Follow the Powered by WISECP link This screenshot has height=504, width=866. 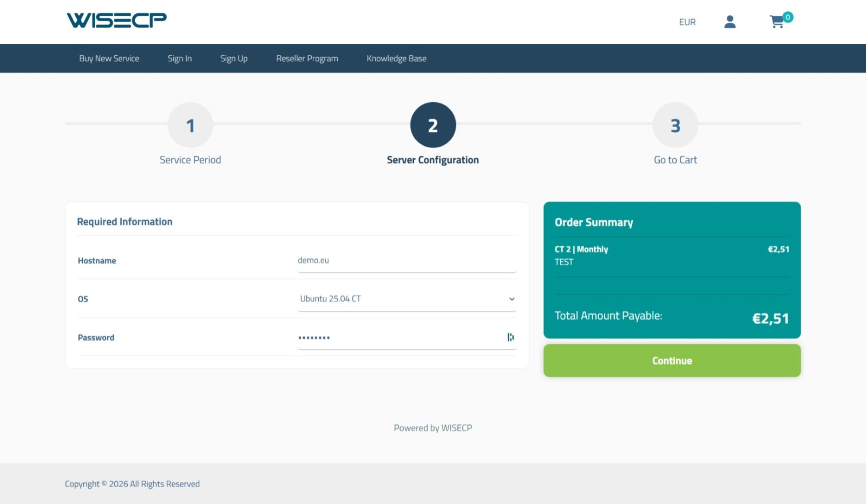[432, 428]
